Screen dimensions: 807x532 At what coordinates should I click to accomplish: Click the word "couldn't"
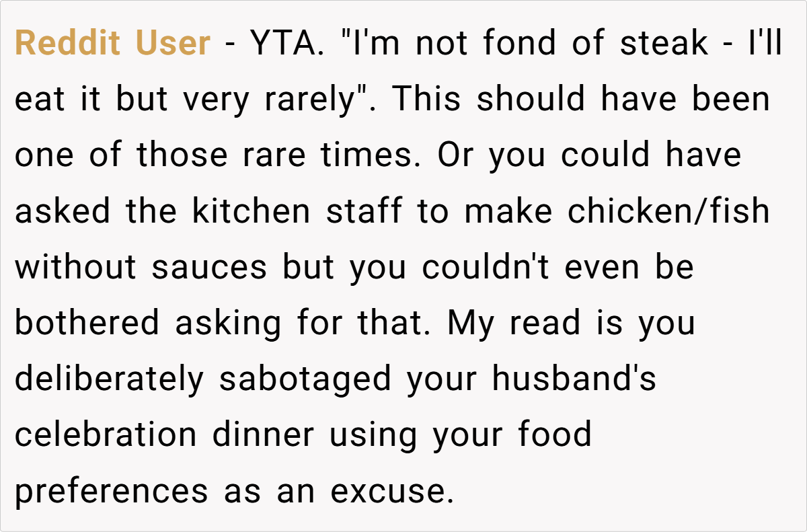(x=487, y=267)
